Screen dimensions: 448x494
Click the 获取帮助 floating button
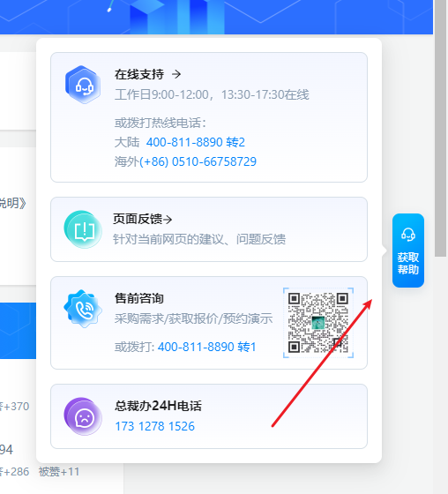(x=408, y=251)
